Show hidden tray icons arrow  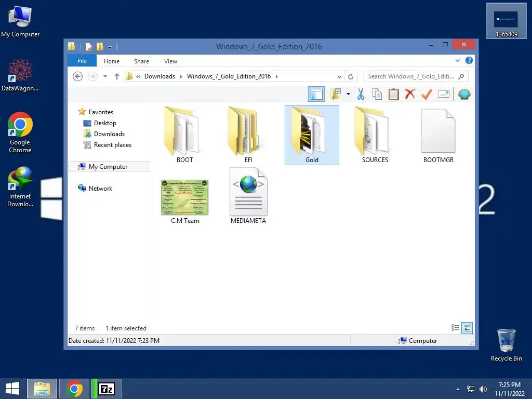point(458,389)
